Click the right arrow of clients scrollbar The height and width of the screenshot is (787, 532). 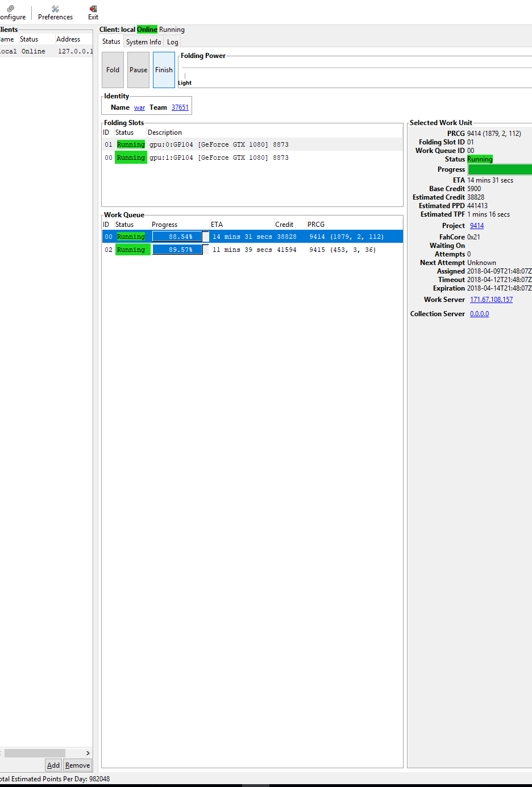[88, 753]
